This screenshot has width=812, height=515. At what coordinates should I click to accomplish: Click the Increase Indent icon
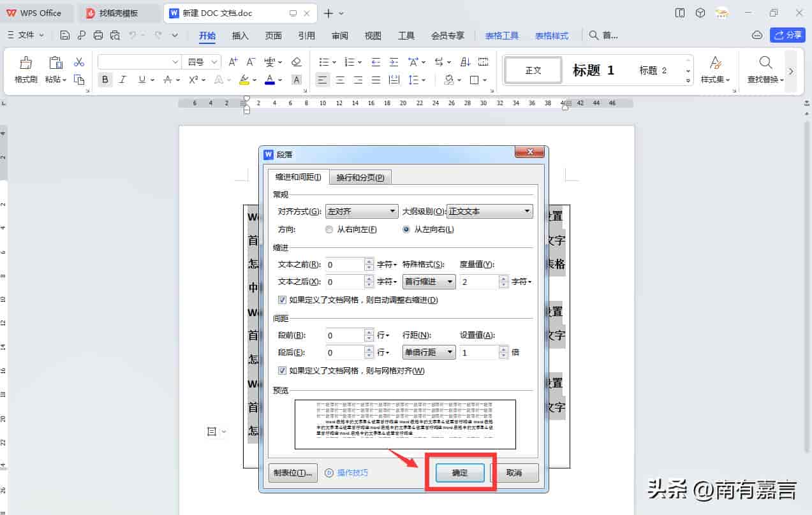point(394,62)
